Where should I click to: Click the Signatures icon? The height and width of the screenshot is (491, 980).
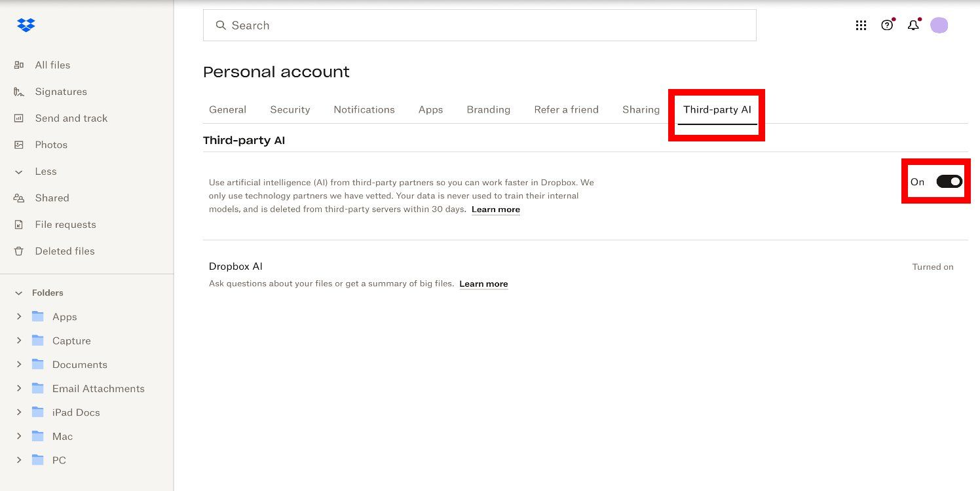click(19, 92)
